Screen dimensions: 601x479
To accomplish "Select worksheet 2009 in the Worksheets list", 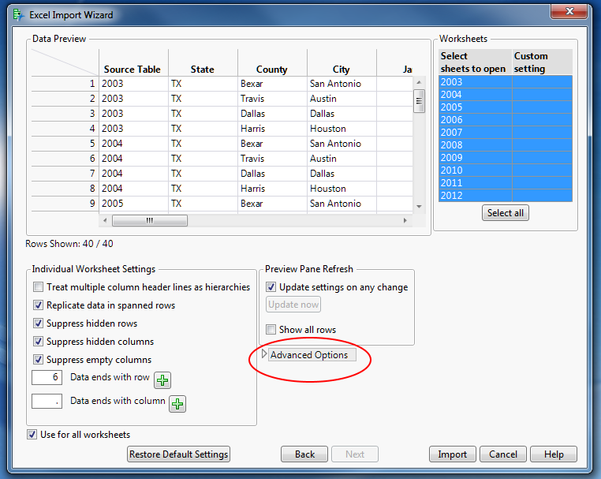I will [475, 157].
